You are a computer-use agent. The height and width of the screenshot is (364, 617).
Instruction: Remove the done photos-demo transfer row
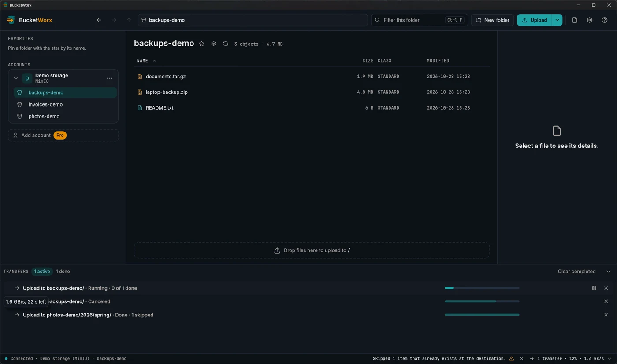(x=606, y=315)
